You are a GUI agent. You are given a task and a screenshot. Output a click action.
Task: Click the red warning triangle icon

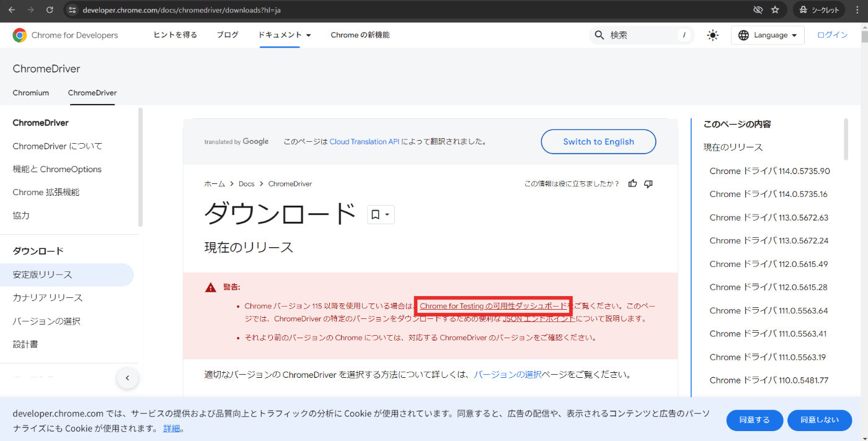tap(211, 287)
